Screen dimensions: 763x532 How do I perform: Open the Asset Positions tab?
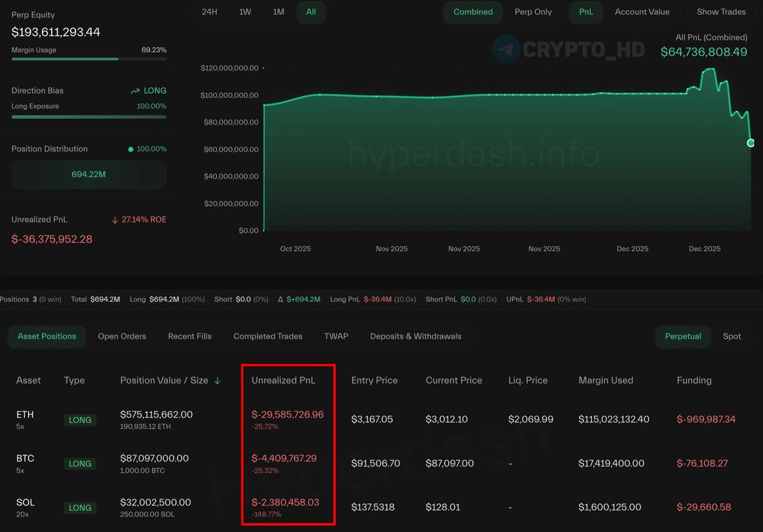tap(47, 336)
